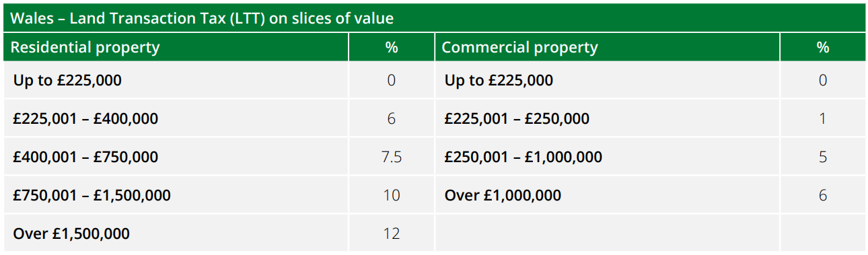The image size is (868, 255).
Task: Select the 12 percent rate cell
Action: pos(391,233)
